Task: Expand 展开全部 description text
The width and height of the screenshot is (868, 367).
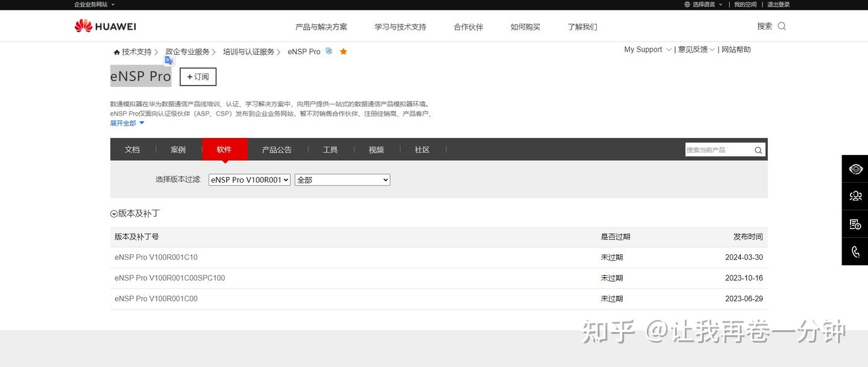Action: (123, 122)
